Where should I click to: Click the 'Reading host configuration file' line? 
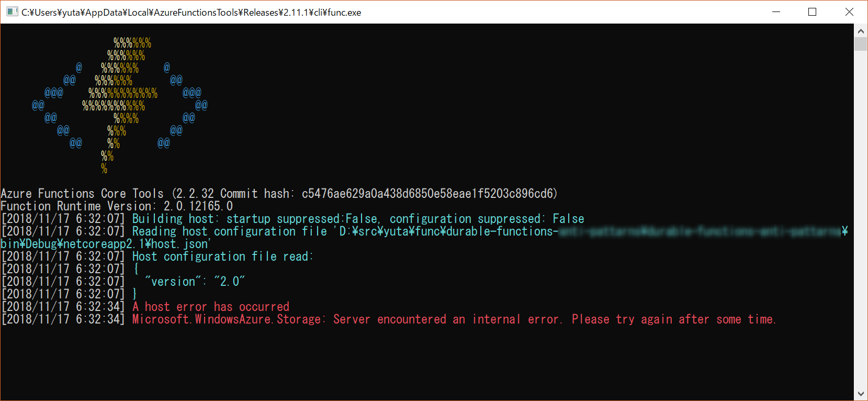coord(424,238)
